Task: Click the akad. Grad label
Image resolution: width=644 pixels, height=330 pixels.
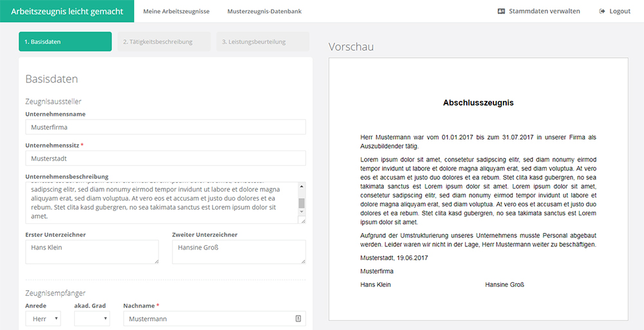Action: point(90,306)
